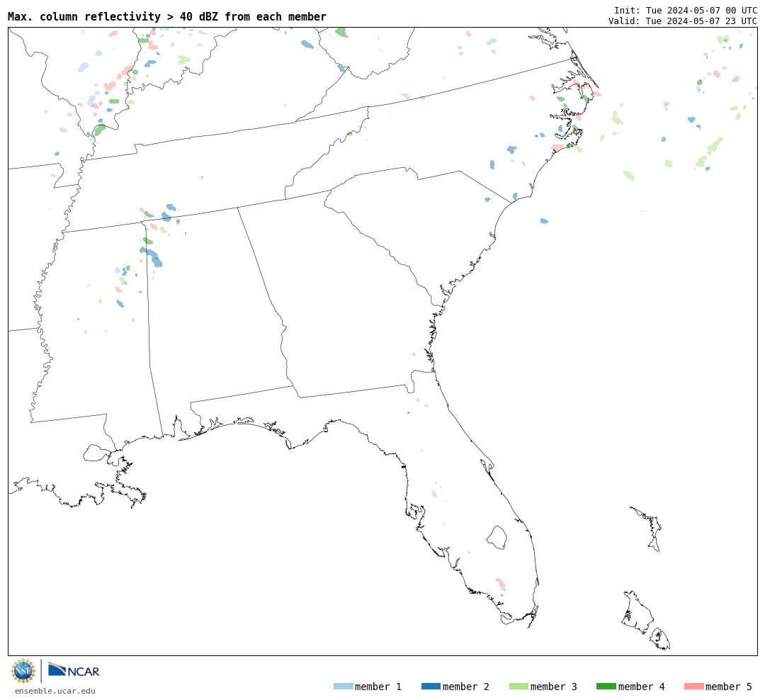Select the 'member 5' legend label

tap(729, 687)
